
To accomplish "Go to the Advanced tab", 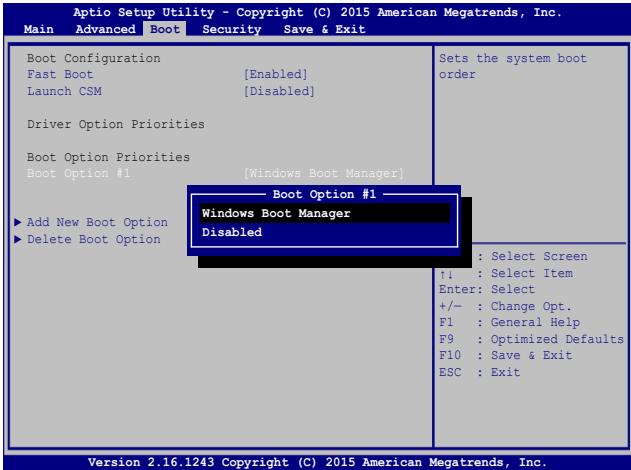I will tap(104, 30).
